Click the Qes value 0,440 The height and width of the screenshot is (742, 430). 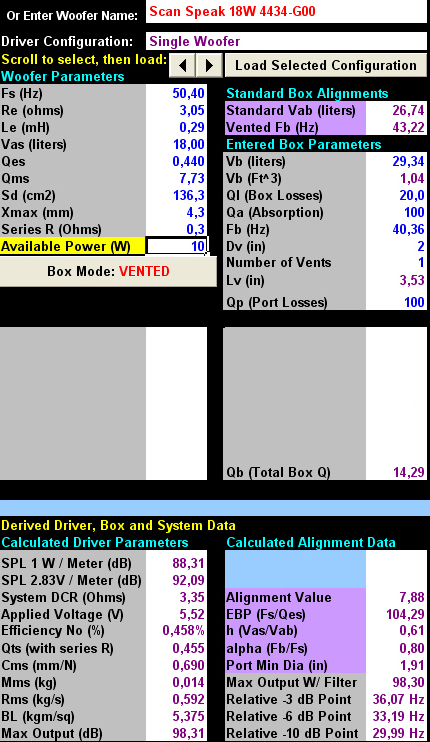click(188, 161)
